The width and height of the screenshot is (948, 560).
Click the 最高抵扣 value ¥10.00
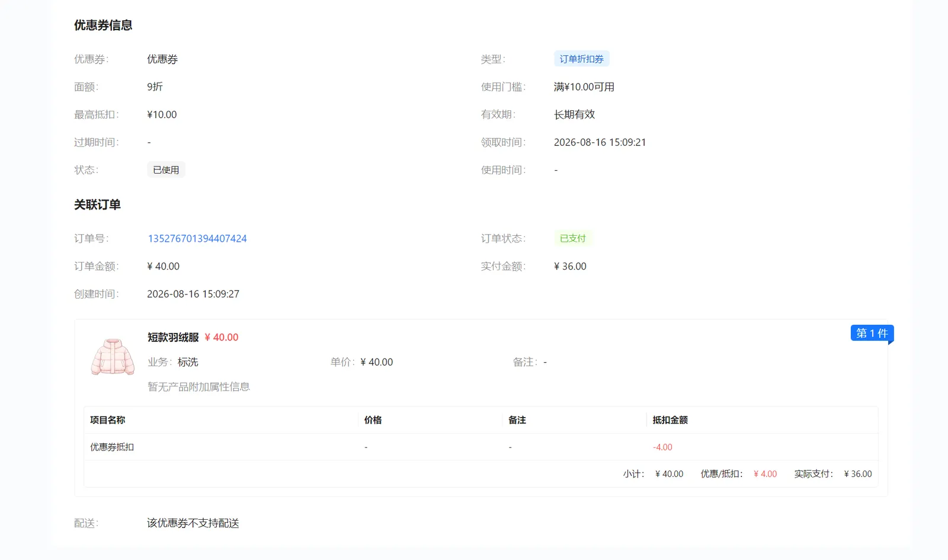[162, 114]
